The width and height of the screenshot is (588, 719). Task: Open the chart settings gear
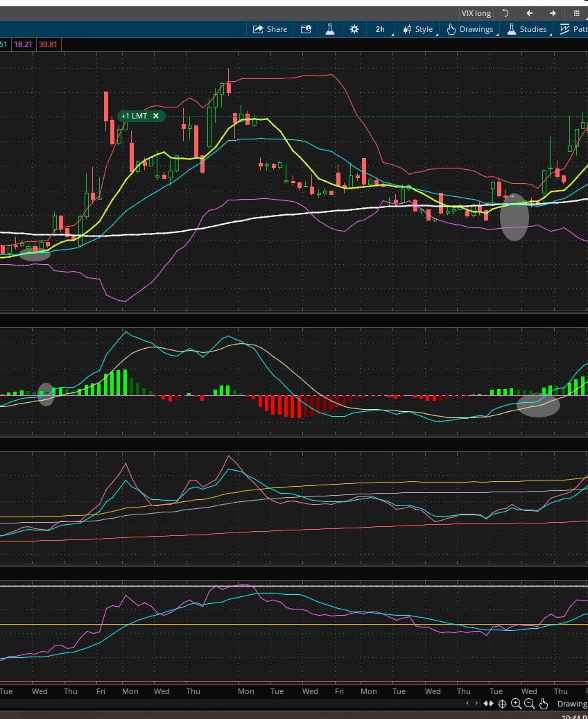click(354, 29)
